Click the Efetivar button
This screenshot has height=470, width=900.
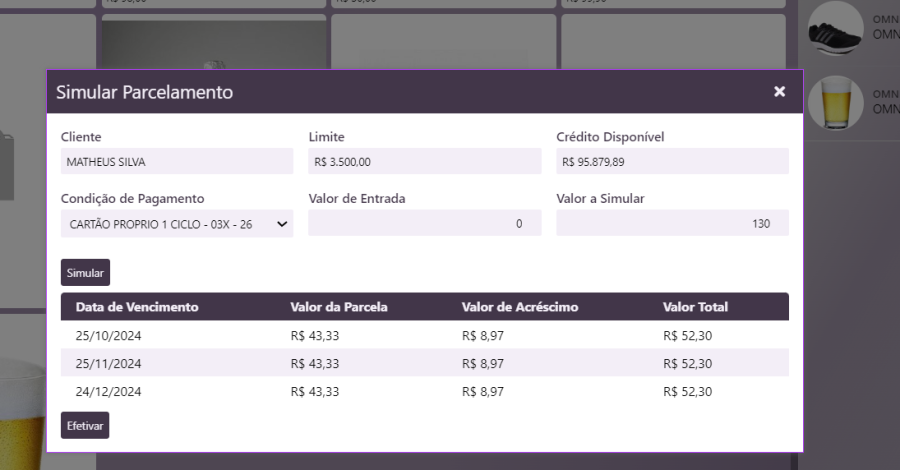[x=85, y=425]
